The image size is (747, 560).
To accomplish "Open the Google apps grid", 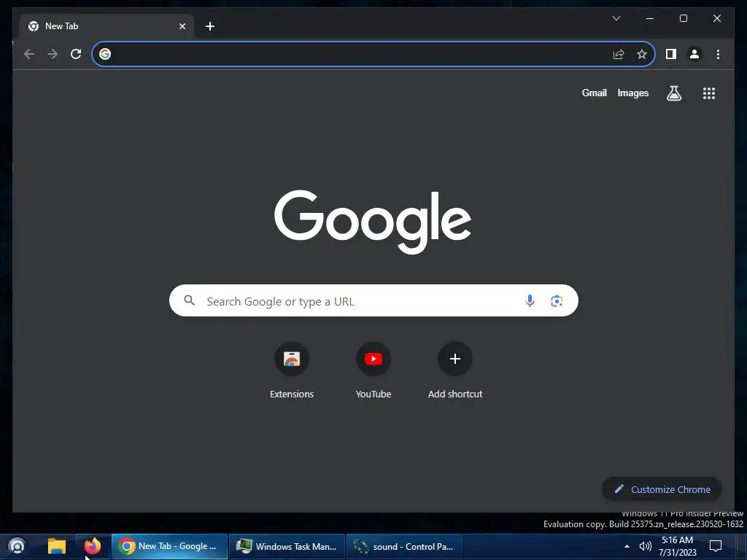I will click(x=709, y=93).
